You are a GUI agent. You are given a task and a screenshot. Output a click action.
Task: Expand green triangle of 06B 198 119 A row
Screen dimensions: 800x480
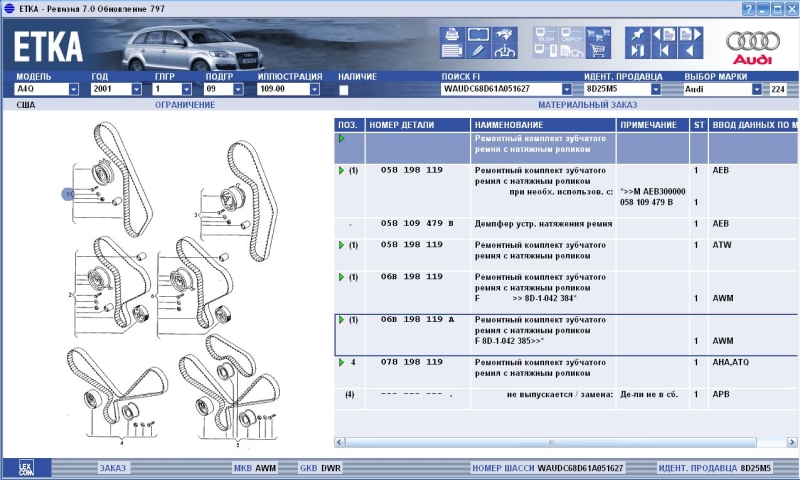(x=341, y=319)
